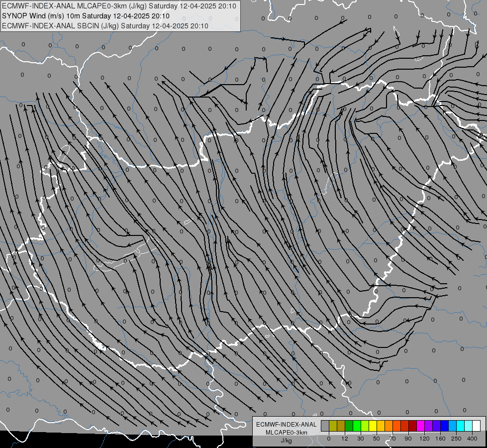Select the dark green legend swatch
Viewport: 487px width, 448px height.
pos(349,426)
